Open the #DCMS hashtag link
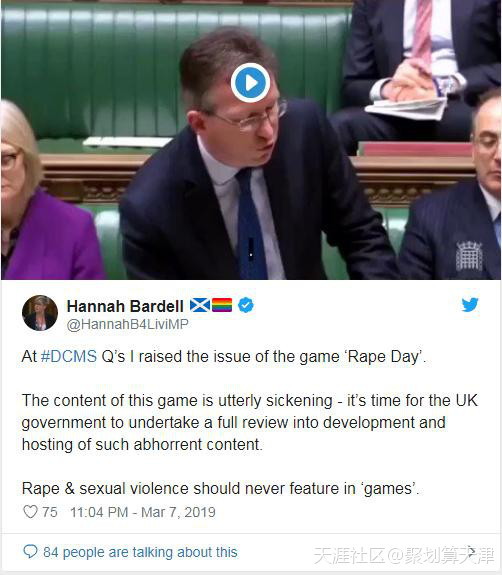502x575 pixels. pos(69,356)
